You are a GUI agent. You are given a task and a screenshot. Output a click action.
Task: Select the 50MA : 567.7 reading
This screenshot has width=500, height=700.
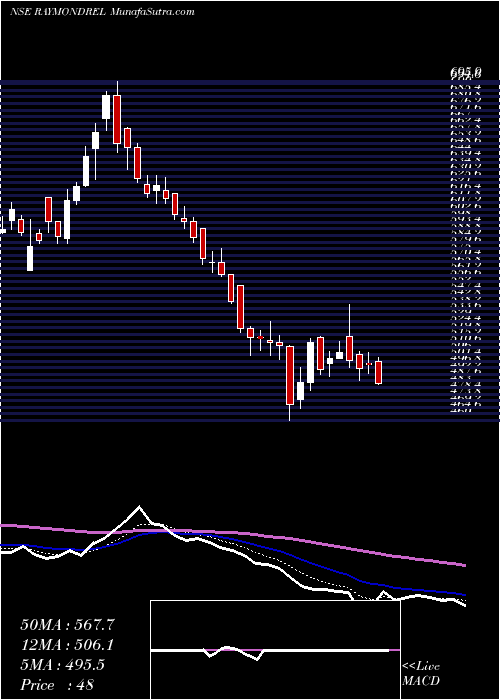67,625
